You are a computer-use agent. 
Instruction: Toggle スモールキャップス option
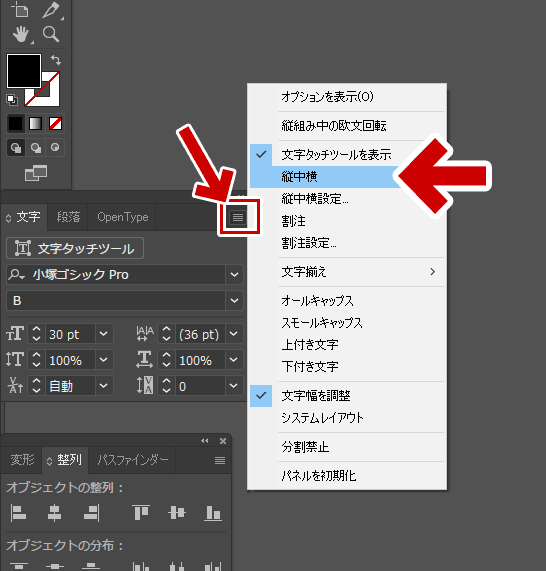pyautogui.click(x=347, y=323)
